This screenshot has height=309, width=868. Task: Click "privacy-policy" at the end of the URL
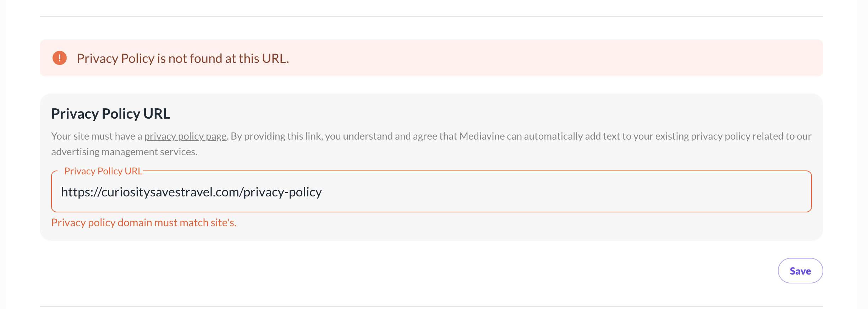click(x=282, y=192)
